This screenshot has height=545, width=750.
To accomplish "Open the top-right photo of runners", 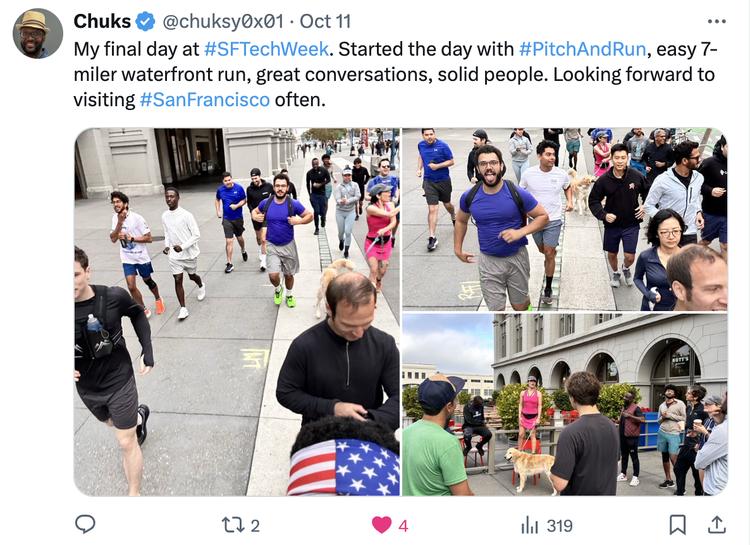I will (565, 219).
